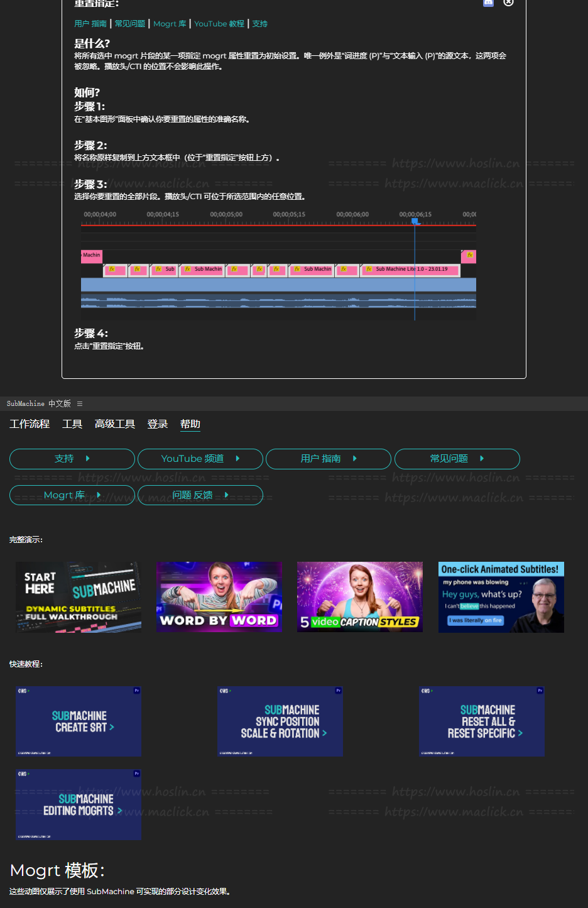Click the 用户 指南 link in popup
Viewport: 588px width, 908px height.
90,24
